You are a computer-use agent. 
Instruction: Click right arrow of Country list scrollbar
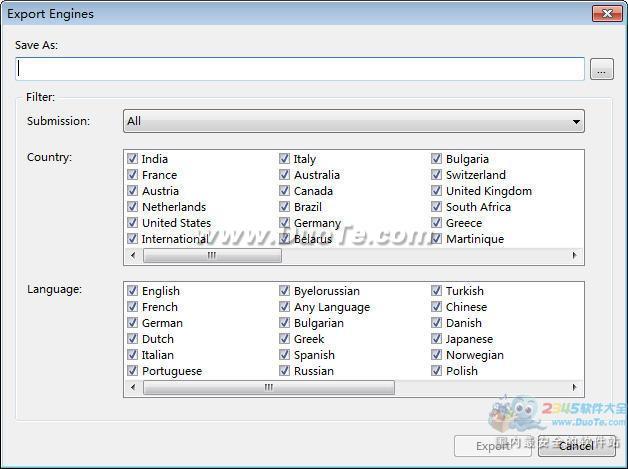click(x=575, y=256)
